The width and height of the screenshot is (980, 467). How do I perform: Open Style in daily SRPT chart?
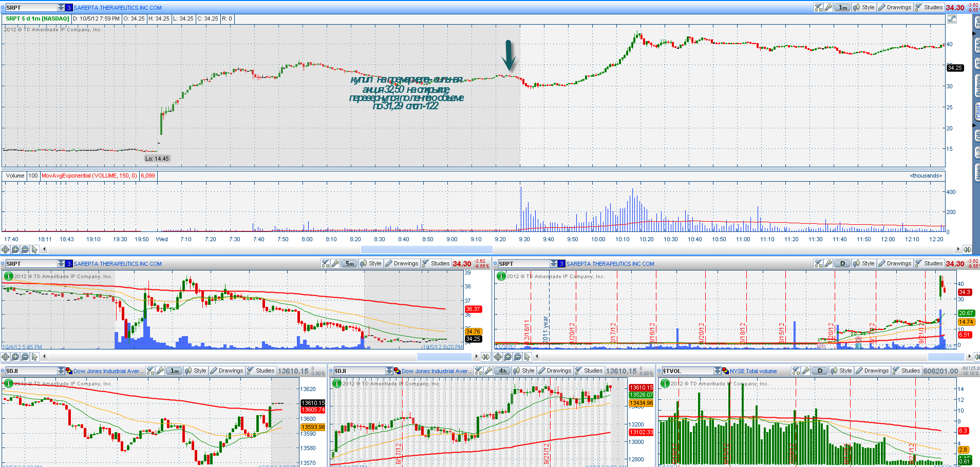(864, 263)
